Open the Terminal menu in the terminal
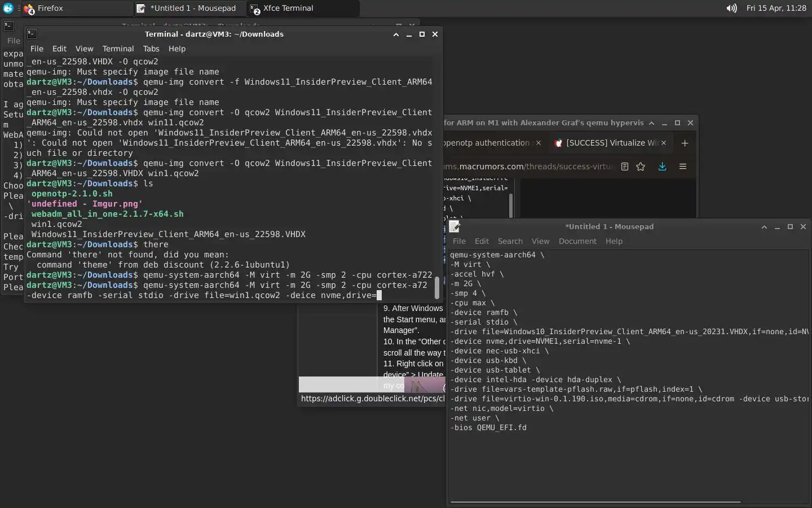The width and height of the screenshot is (812, 508). click(x=118, y=49)
